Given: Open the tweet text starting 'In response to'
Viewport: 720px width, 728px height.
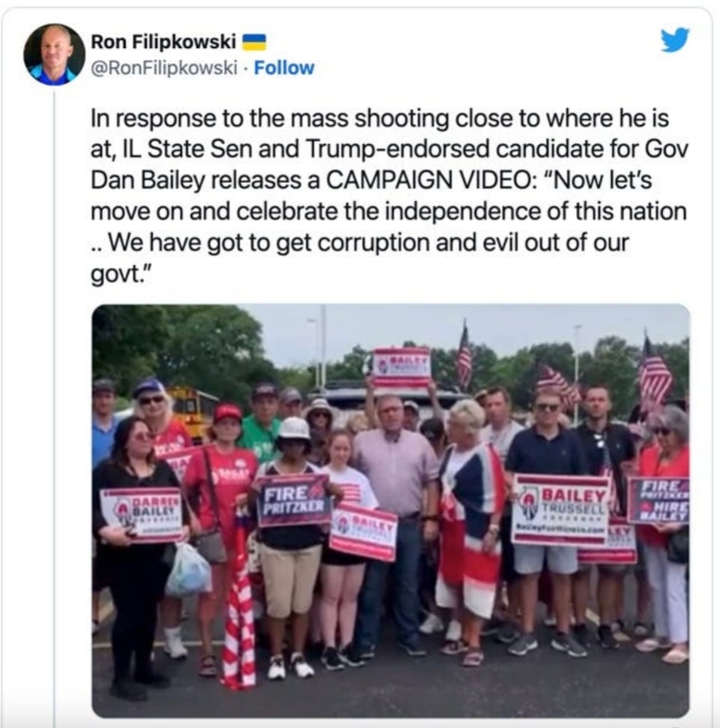Looking at the screenshot, I should coord(388,196).
